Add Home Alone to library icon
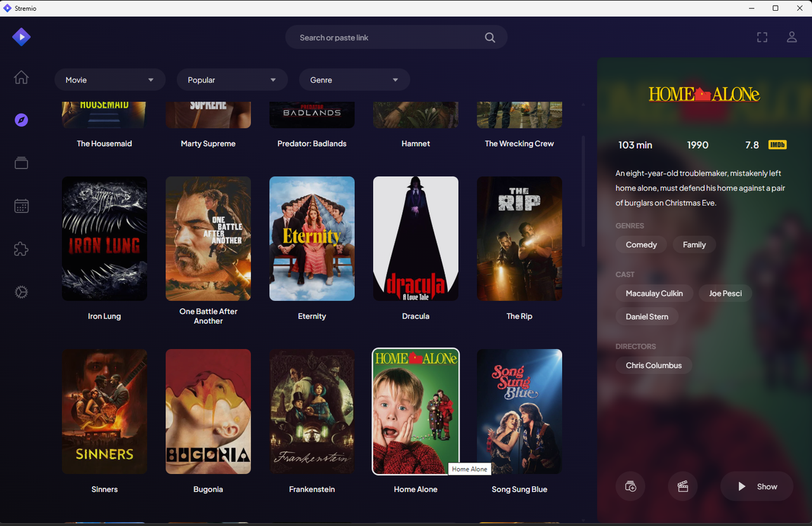Image resolution: width=812 pixels, height=526 pixels. 631,487
